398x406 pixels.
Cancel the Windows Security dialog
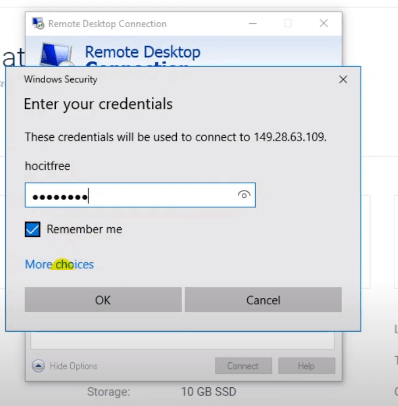[263, 300]
